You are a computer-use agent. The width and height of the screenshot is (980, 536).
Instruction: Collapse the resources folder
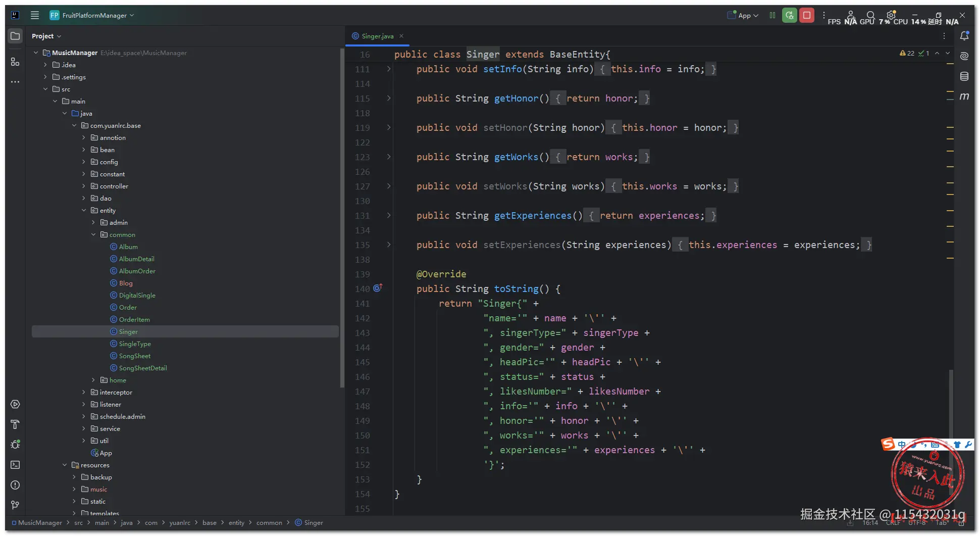pos(65,465)
